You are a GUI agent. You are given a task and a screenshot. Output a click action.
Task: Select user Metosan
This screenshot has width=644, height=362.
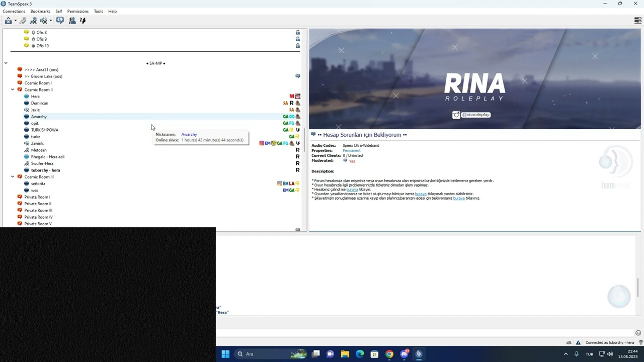39,150
